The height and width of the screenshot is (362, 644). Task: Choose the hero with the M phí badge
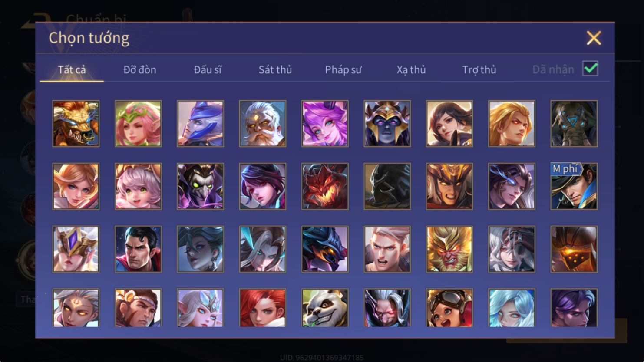[x=574, y=186]
